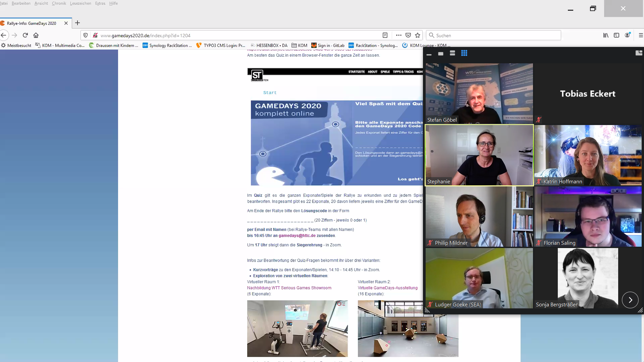Exit Zoom floating thumbnail window
Image resolution: width=644 pixels, height=362 pixels.
(x=639, y=53)
